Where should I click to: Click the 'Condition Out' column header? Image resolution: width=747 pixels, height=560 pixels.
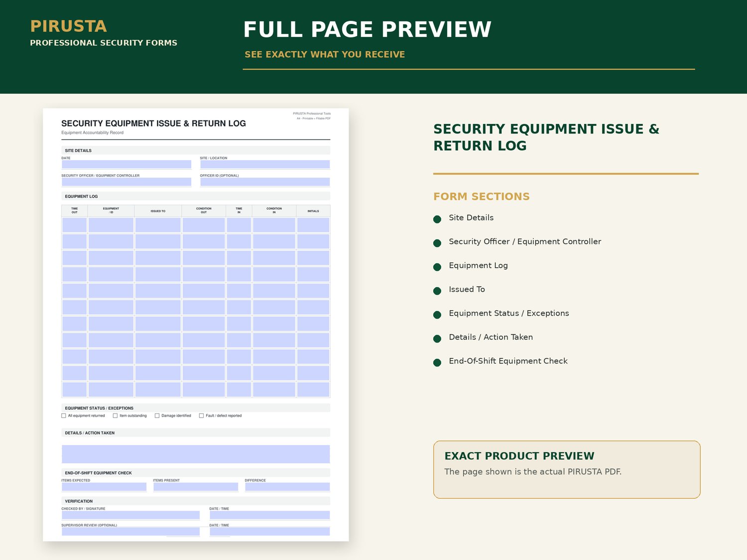(204, 211)
